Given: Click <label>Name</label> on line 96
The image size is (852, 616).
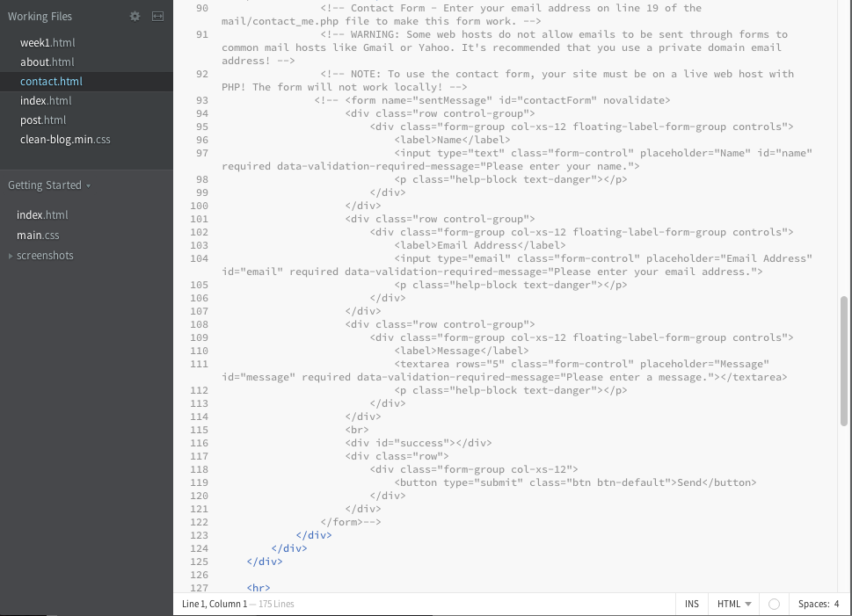Looking at the screenshot, I should point(453,140).
